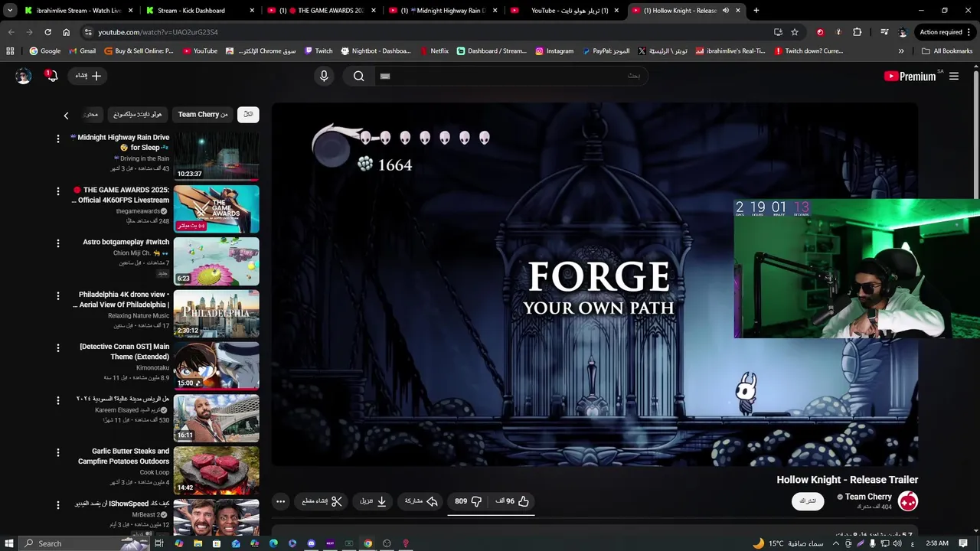Open options for Midnight Highway Rain Drive video
The width and height of the screenshot is (980, 551).
coord(57,139)
